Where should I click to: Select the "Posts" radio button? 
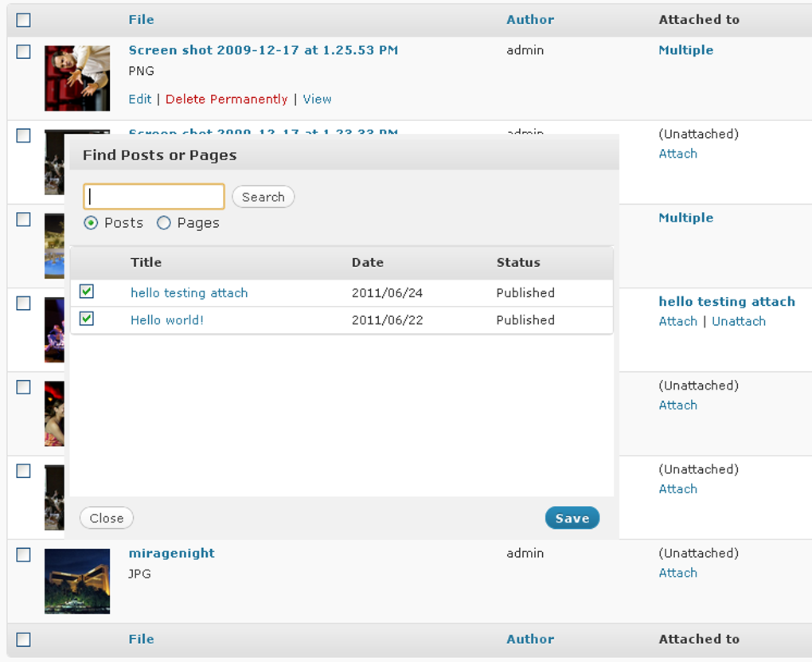[91, 223]
